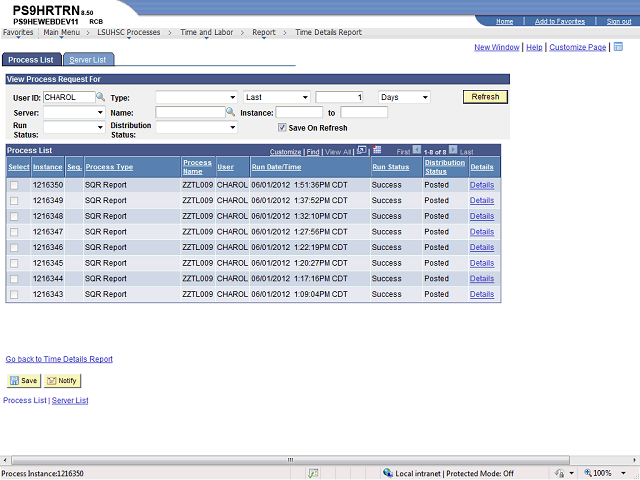
Task: Open Details link for instance 1216348
Action: (x=481, y=216)
